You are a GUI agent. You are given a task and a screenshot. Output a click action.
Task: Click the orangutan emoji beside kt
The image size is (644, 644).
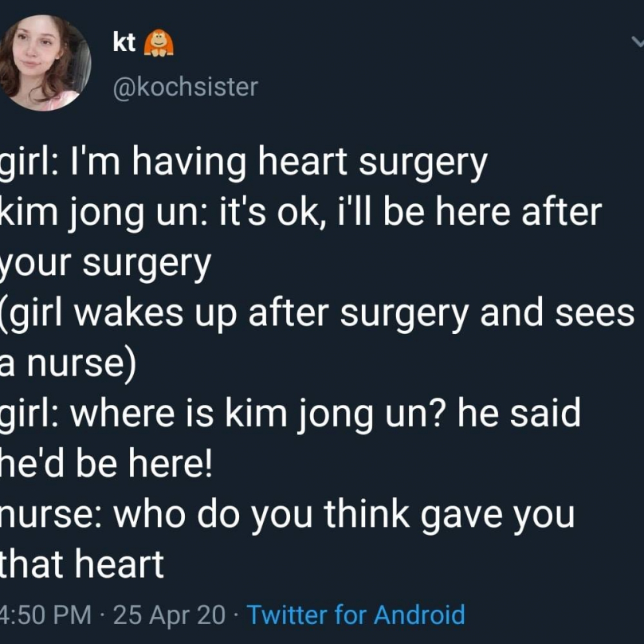[159, 43]
